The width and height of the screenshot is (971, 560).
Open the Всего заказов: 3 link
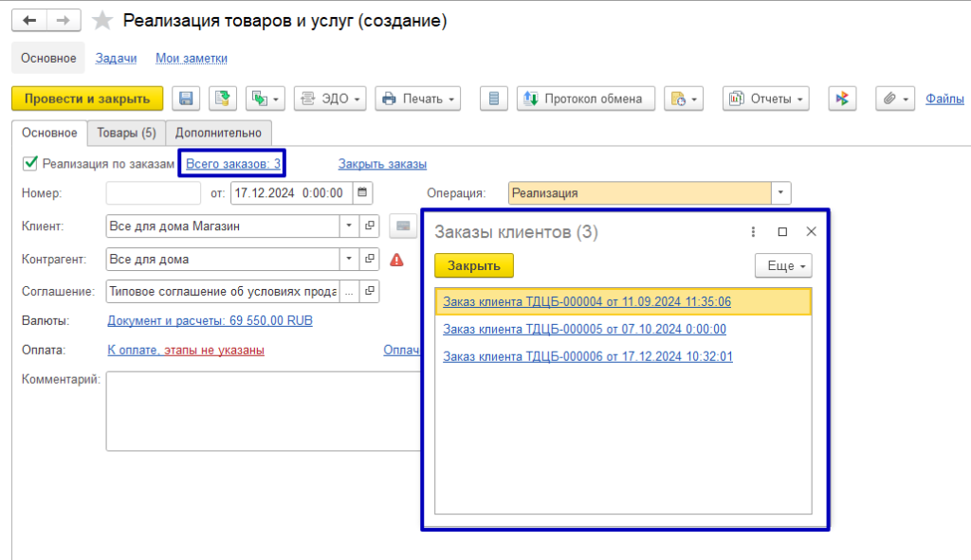pyautogui.click(x=233, y=164)
